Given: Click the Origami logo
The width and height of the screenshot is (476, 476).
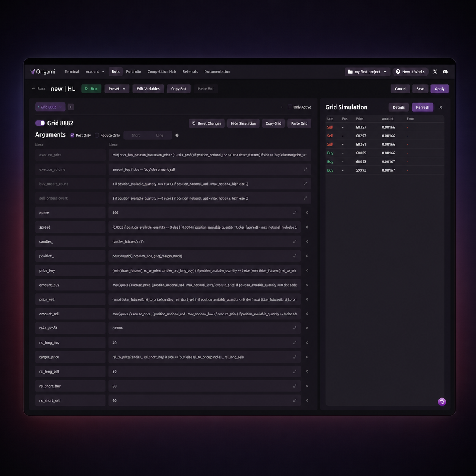Looking at the screenshot, I should click(x=43, y=71).
